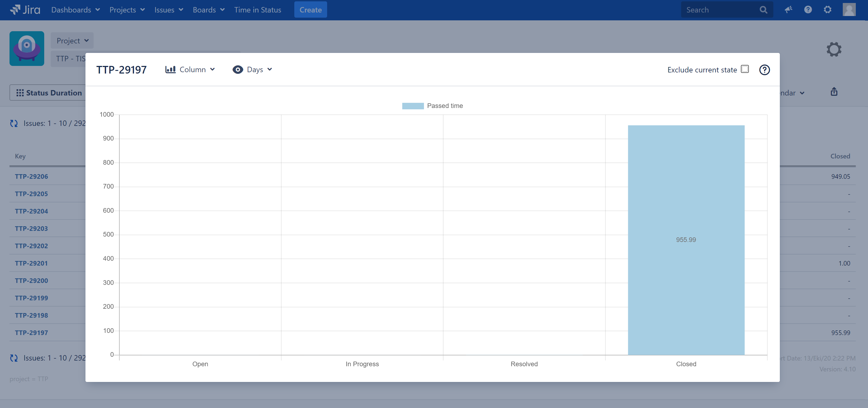Click into the Search field
868x408 pixels.
point(721,10)
